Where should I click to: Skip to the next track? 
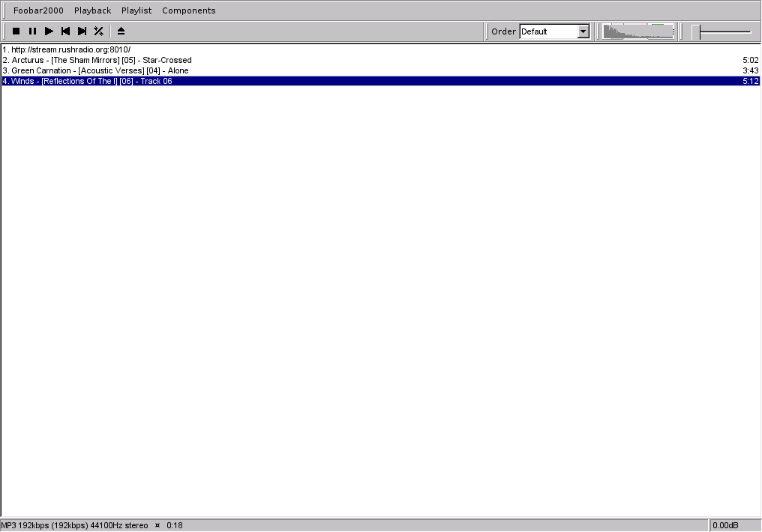[82, 31]
